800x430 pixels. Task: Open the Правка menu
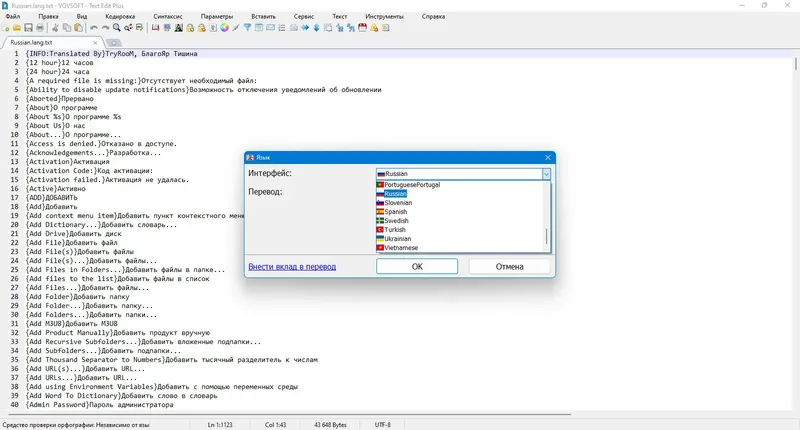pyautogui.click(x=48, y=16)
